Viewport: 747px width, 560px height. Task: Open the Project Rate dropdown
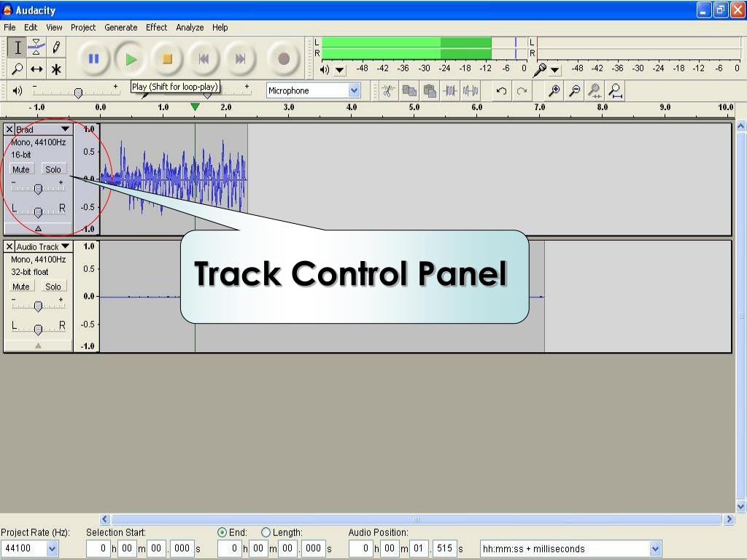52,548
